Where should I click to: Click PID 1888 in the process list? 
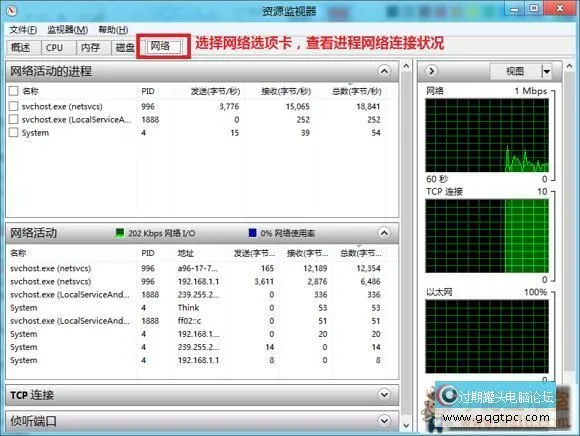point(150,119)
